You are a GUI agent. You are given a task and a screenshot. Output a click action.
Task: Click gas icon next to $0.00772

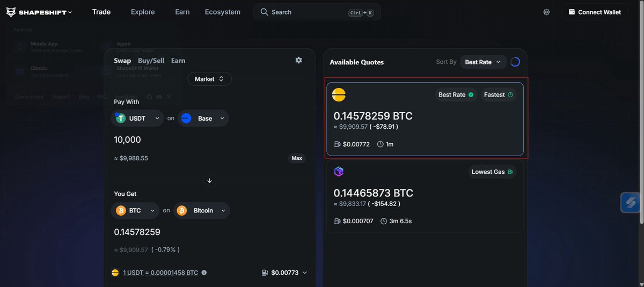click(337, 144)
